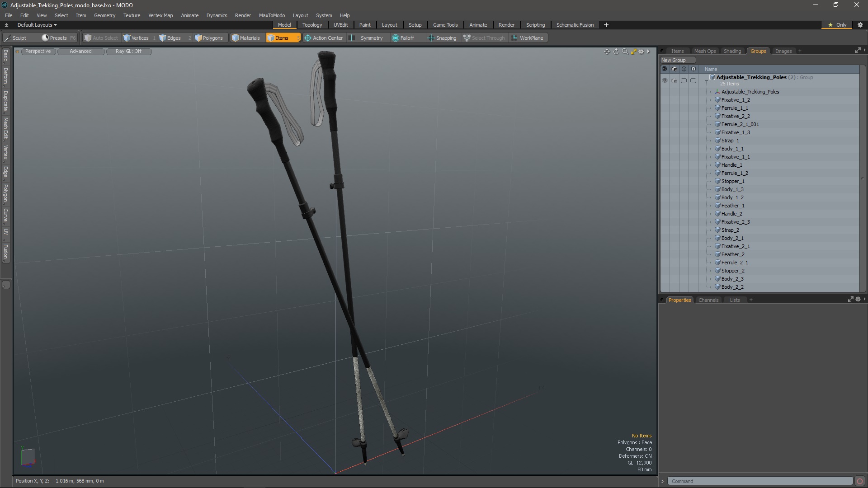Open the viewport settings gear

coord(641,52)
